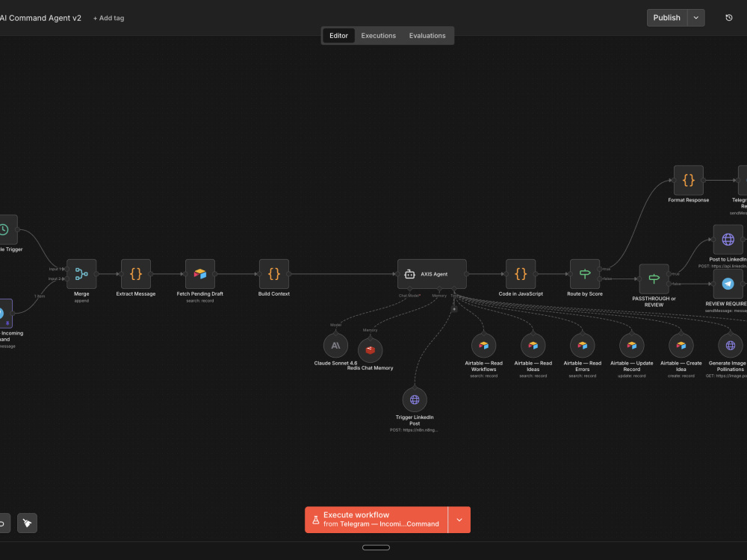Select Airtable — Create Idea tool node
This screenshot has height=560, width=747.
pyautogui.click(x=681, y=345)
